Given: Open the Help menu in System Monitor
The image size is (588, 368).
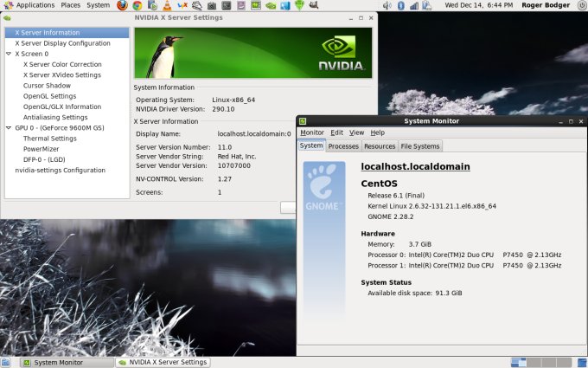Looking at the screenshot, I should point(378,132).
